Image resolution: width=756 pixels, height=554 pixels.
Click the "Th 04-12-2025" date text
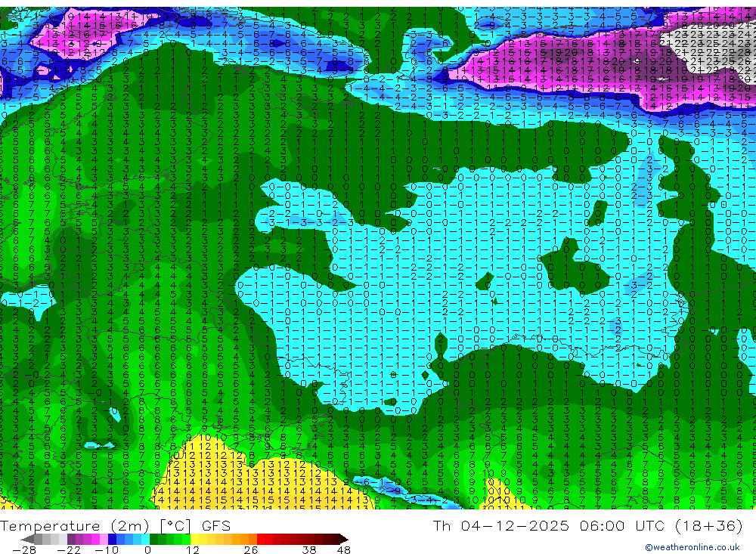[x=501, y=525]
